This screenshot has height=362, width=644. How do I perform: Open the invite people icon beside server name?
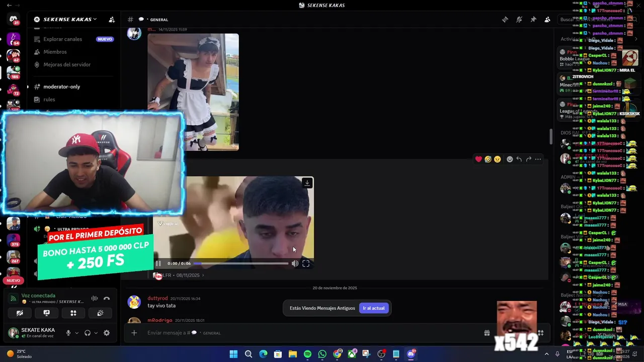click(112, 20)
